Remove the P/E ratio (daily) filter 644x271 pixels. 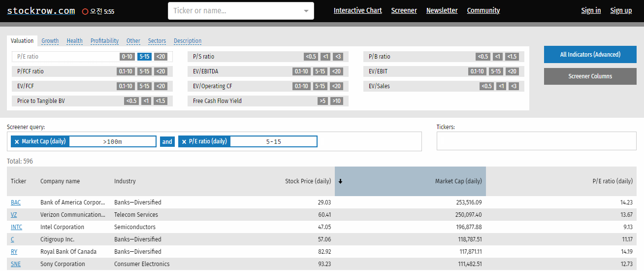pyautogui.click(x=184, y=142)
